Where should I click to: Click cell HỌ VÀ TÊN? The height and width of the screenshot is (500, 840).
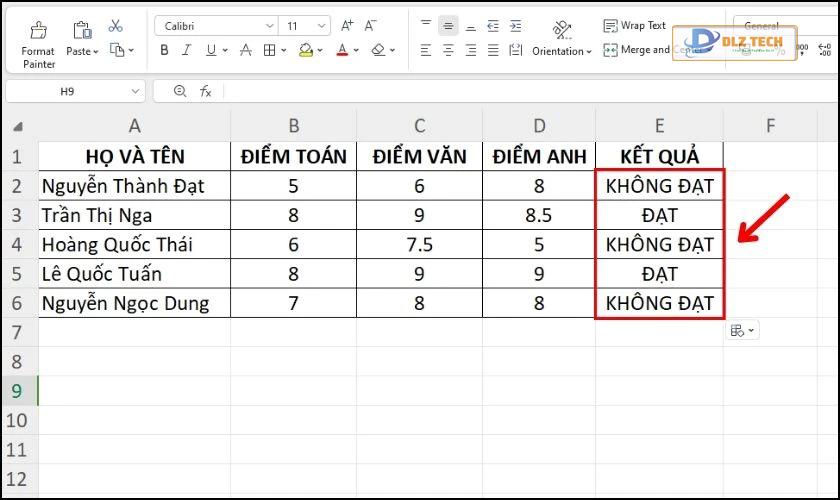[x=134, y=156]
